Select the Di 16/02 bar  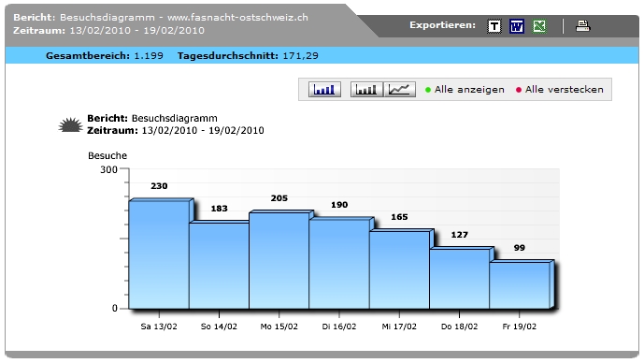(339, 265)
